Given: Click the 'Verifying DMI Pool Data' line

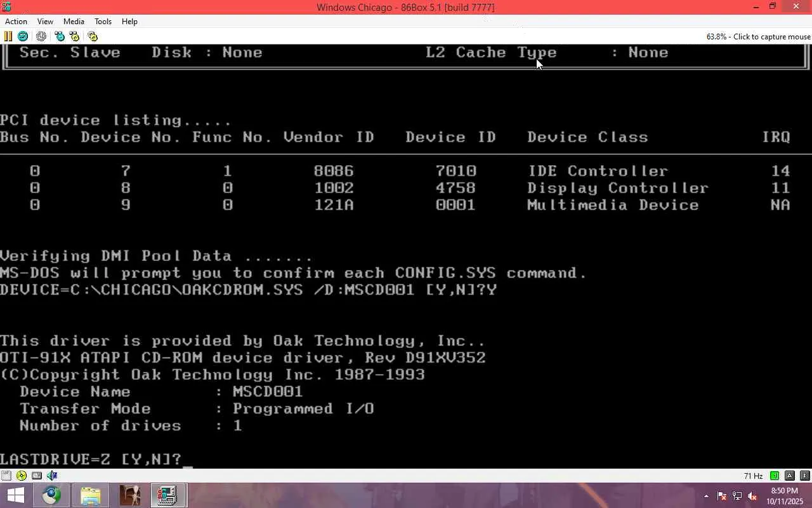Looking at the screenshot, I should point(156,256).
